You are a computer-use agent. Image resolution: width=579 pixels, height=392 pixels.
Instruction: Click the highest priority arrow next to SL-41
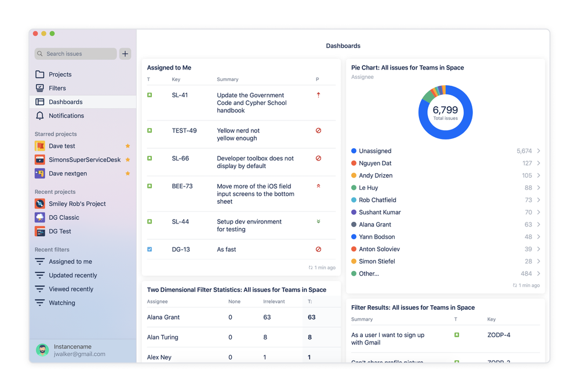[318, 95]
